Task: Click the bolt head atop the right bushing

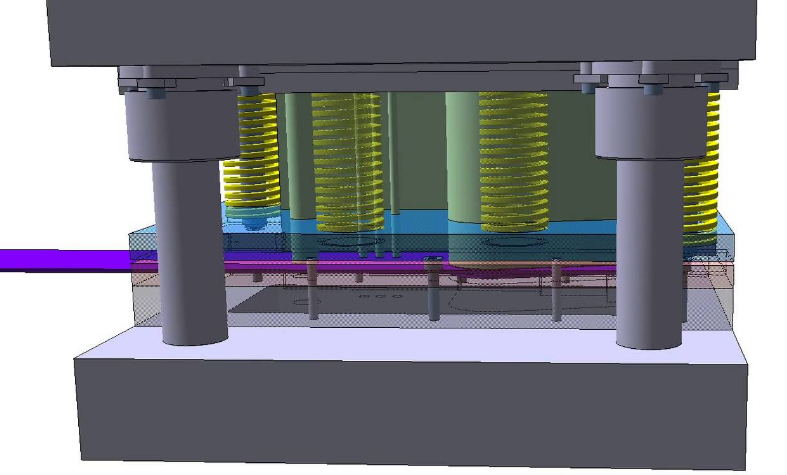Action: click(652, 88)
